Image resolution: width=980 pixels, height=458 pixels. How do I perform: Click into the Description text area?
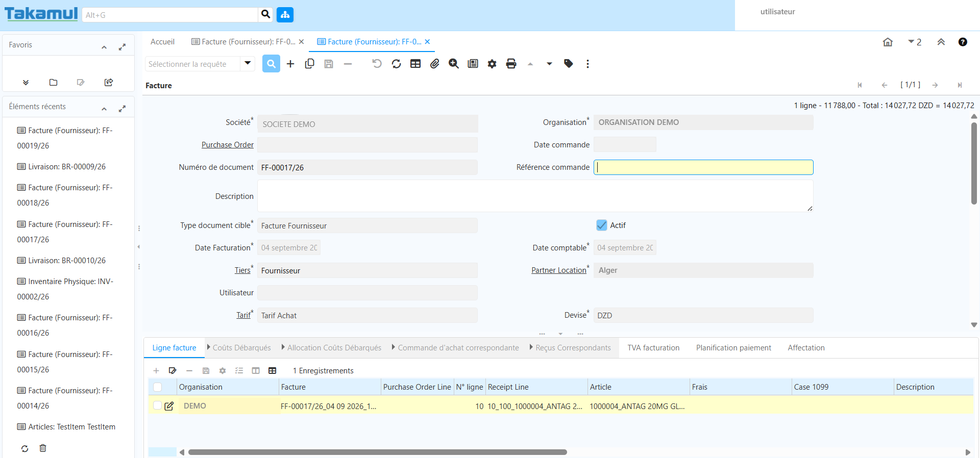(535, 196)
